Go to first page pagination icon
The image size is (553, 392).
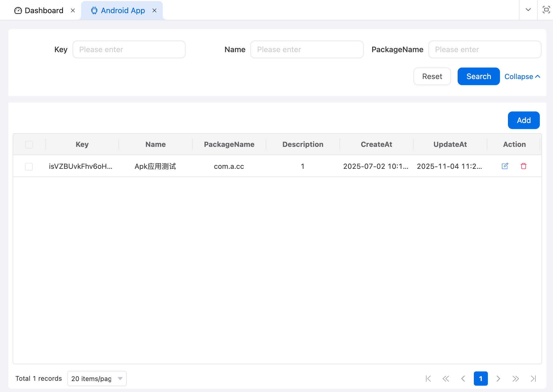pos(428,379)
